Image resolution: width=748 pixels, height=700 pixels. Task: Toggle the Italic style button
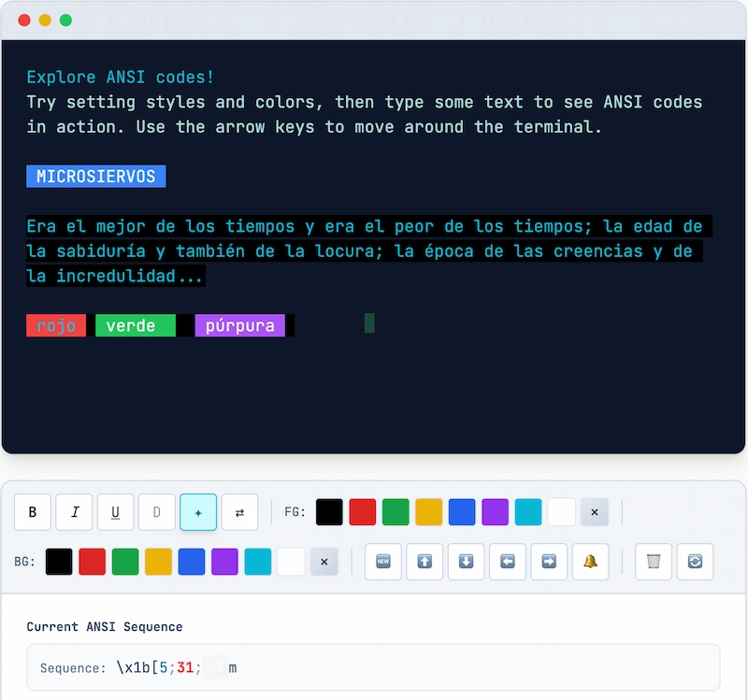click(x=74, y=512)
